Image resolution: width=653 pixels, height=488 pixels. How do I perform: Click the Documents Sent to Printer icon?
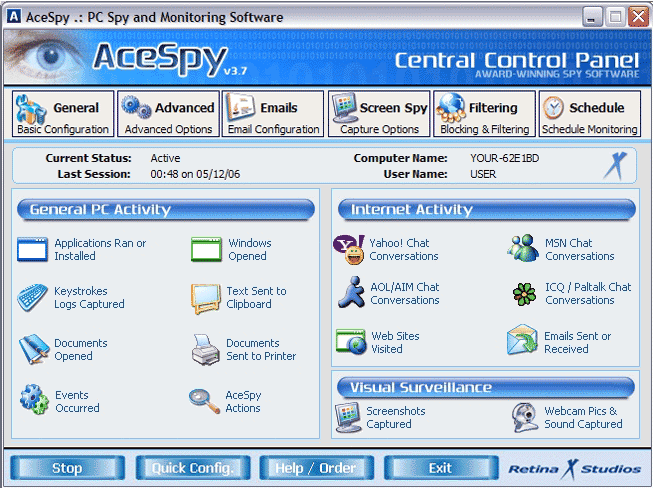(206, 349)
